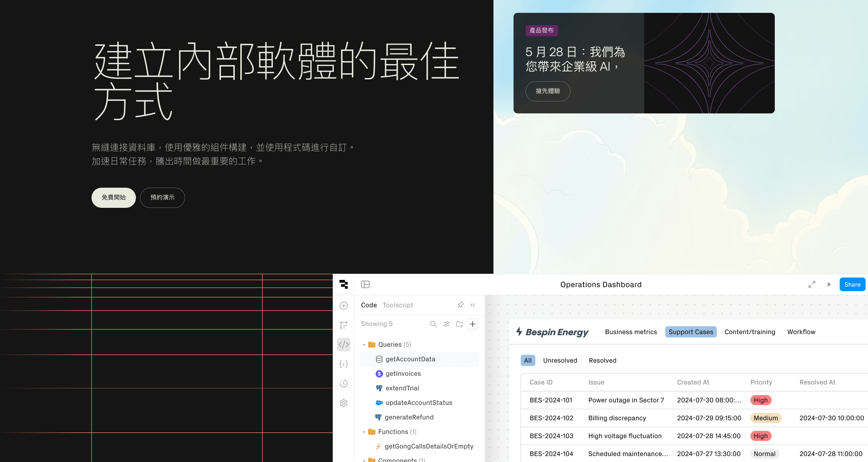Click the Stripe icon next to getInvoices

point(379,374)
